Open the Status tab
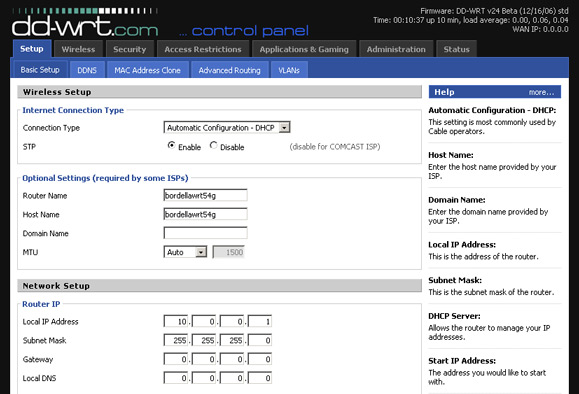The image size is (579, 394). 456,49
